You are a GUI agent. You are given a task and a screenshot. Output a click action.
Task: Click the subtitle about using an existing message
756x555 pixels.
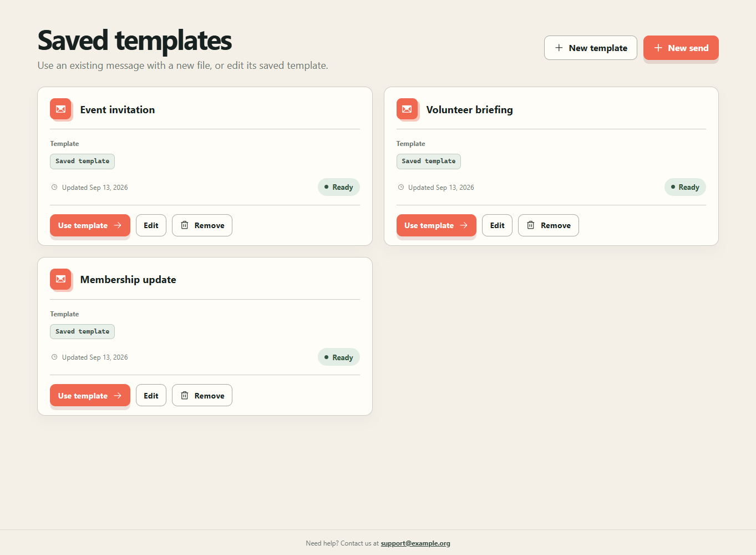click(x=183, y=65)
